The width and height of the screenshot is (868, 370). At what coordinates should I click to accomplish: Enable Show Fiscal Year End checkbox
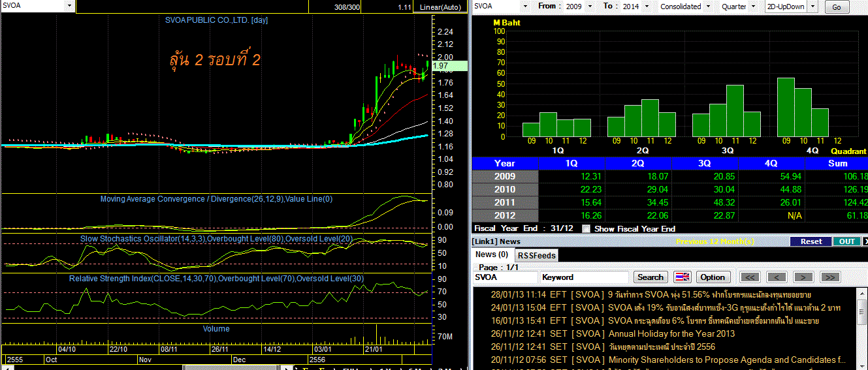[x=586, y=228]
